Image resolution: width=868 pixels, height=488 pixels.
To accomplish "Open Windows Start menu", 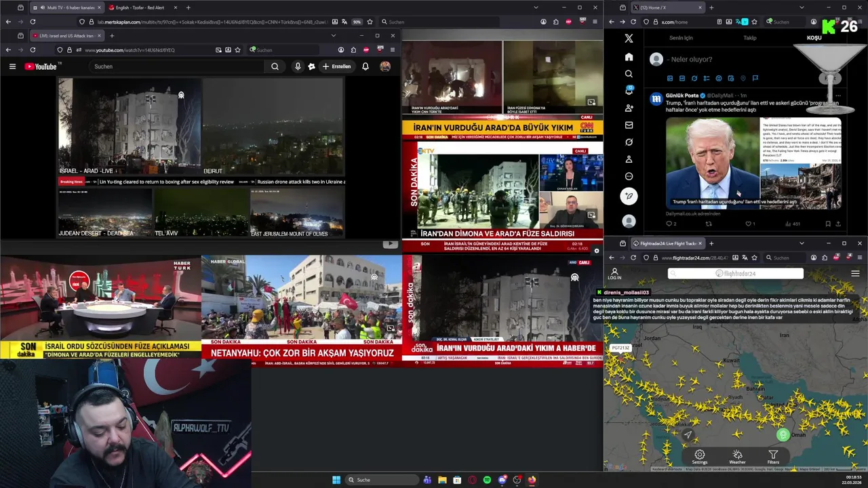I will [336, 480].
